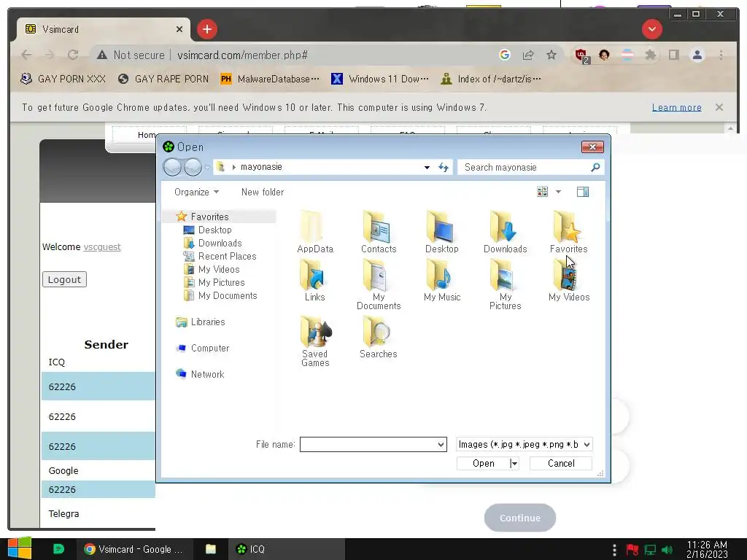Select the Favorites folder with star icon
747x560 pixels.
coord(568,231)
